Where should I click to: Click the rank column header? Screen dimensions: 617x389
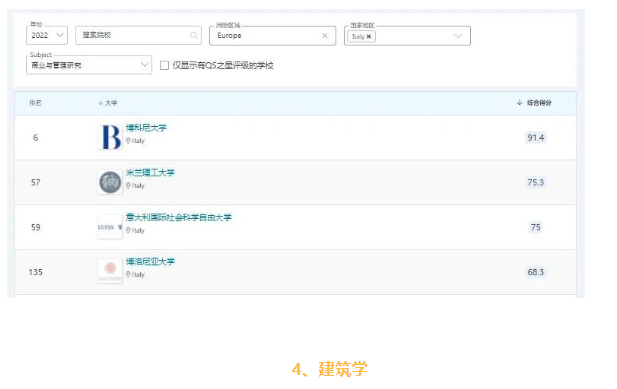35,103
